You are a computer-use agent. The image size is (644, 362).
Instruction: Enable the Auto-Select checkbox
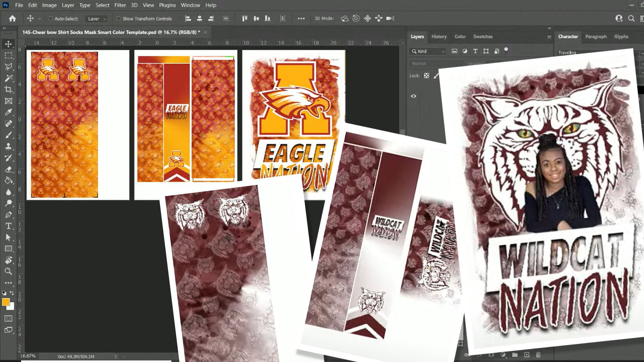(51, 19)
